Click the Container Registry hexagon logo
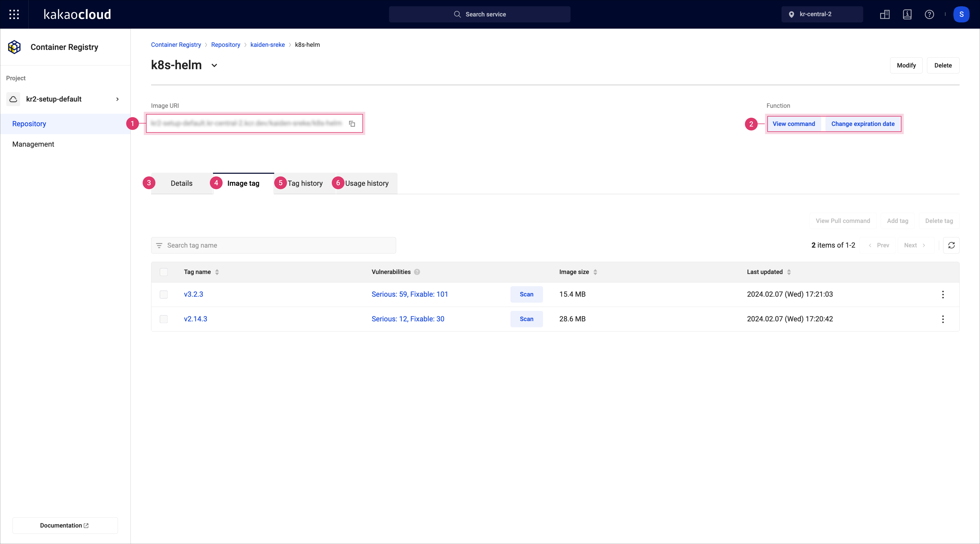The image size is (980, 544). 14,47
